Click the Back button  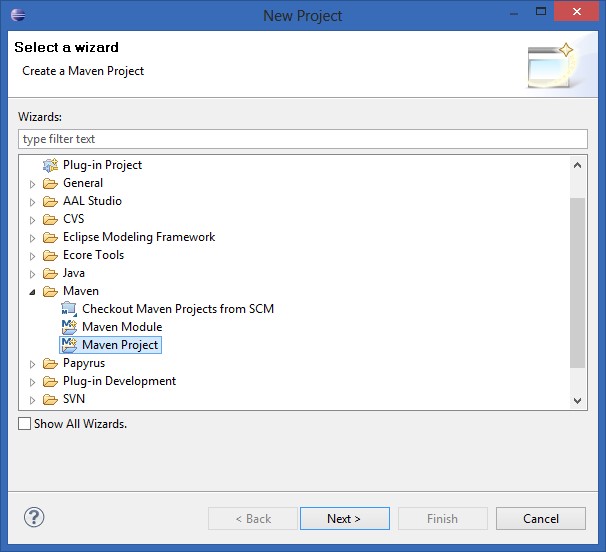coord(253,518)
